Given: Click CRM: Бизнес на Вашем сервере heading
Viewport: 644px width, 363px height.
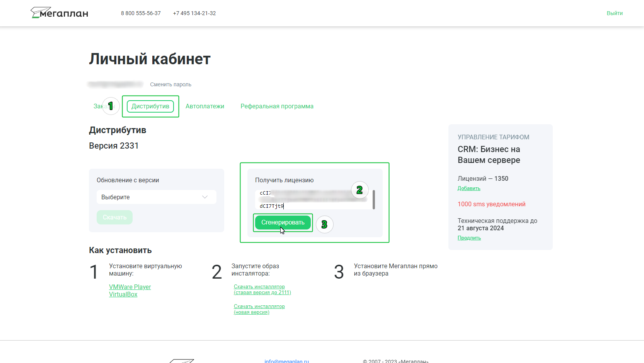Looking at the screenshot, I should click(x=489, y=154).
